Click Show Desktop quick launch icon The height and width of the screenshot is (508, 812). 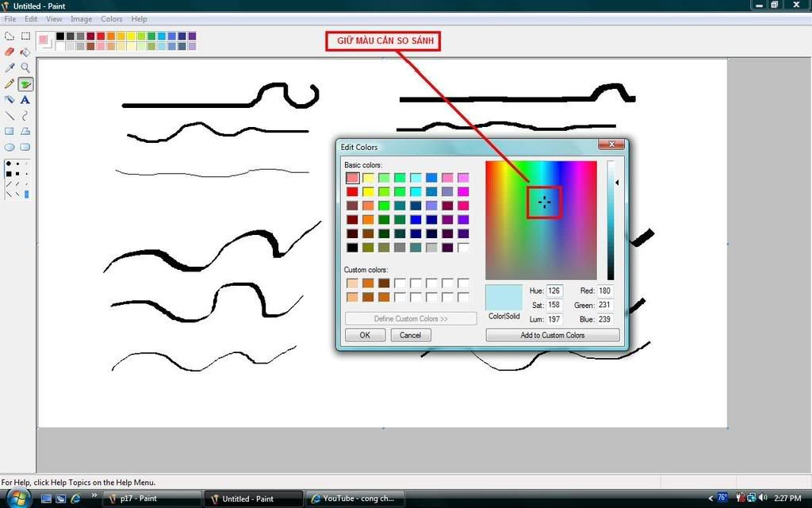pos(46,498)
